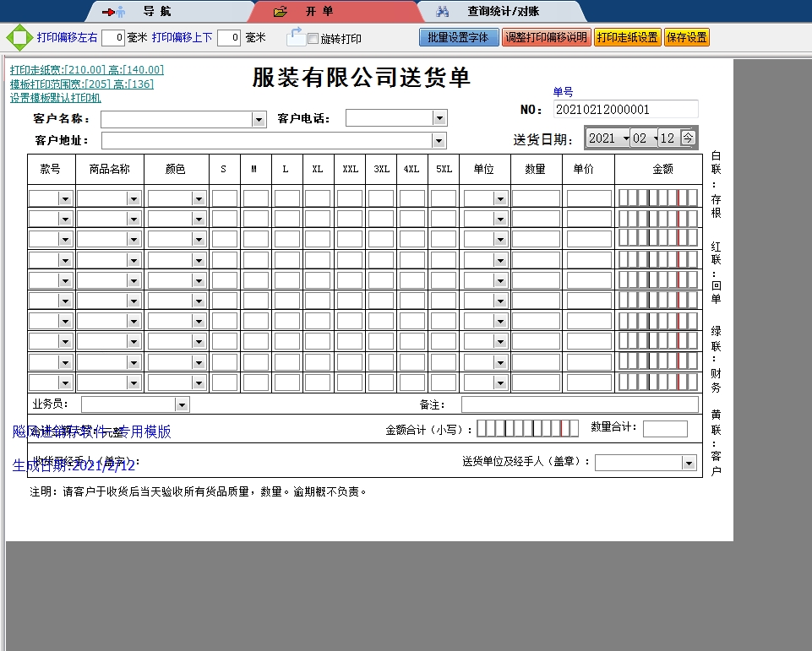The image size is (812, 651).
Task: Click the rotate print arrow icon
Action: (296, 36)
